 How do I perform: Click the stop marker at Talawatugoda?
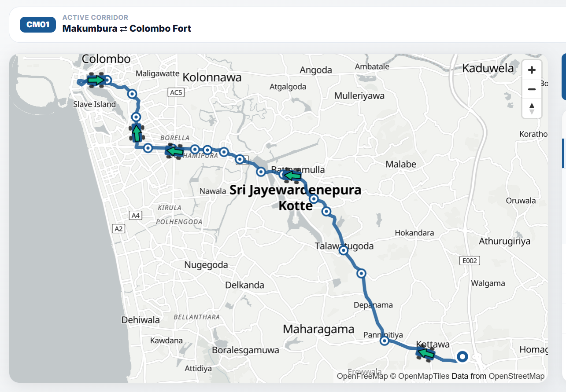[x=344, y=250]
